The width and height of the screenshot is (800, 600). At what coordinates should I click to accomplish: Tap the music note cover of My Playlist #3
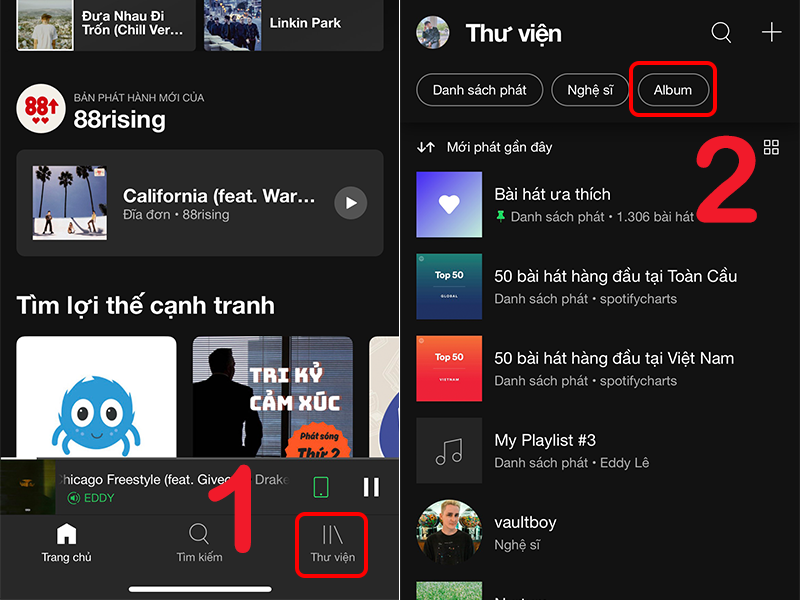click(449, 451)
